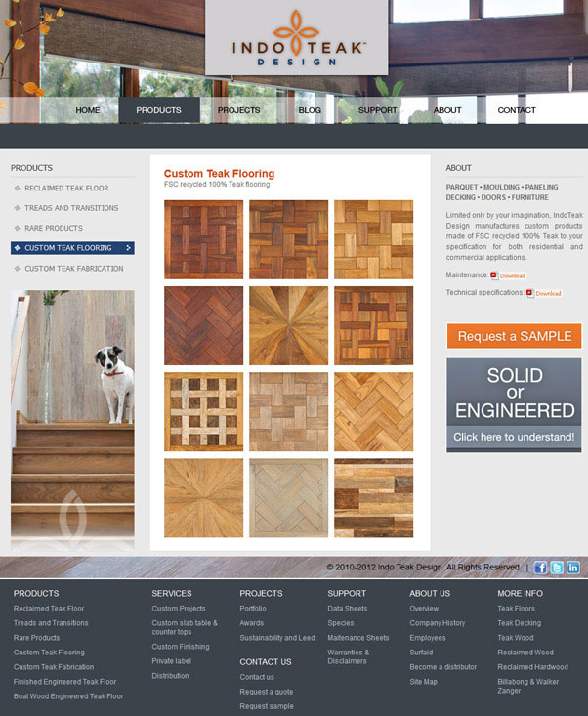The height and width of the screenshot is (716, 588).
Task: Click the Request a SAMPLE button
Action: click(515, 336)
